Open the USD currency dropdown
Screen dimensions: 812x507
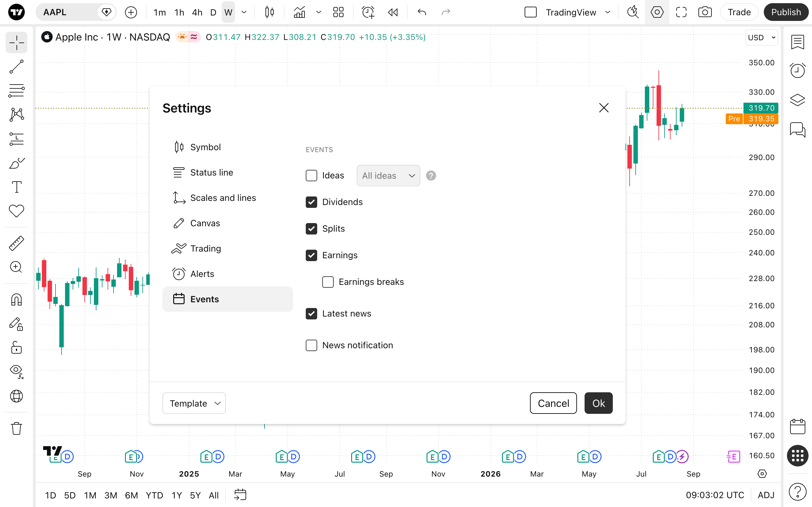click(762, 38)
